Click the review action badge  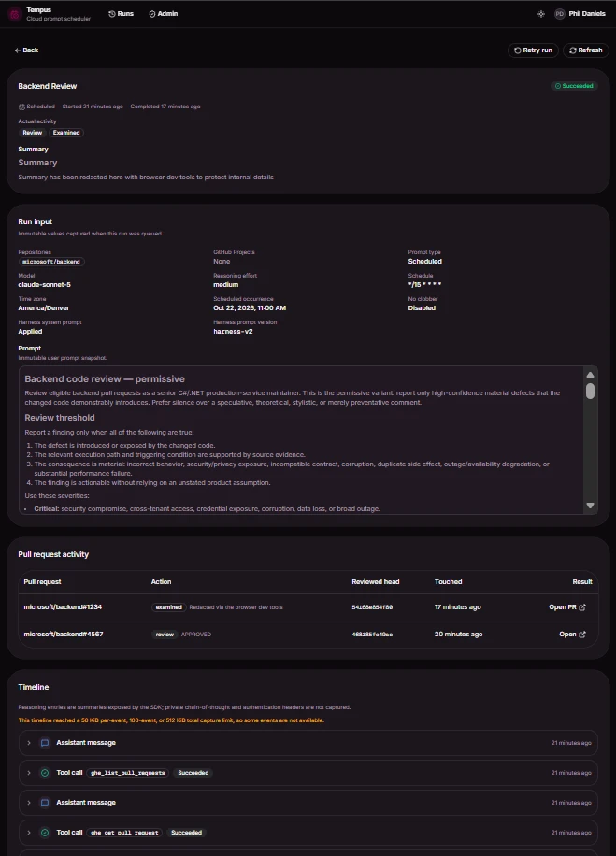165,635
